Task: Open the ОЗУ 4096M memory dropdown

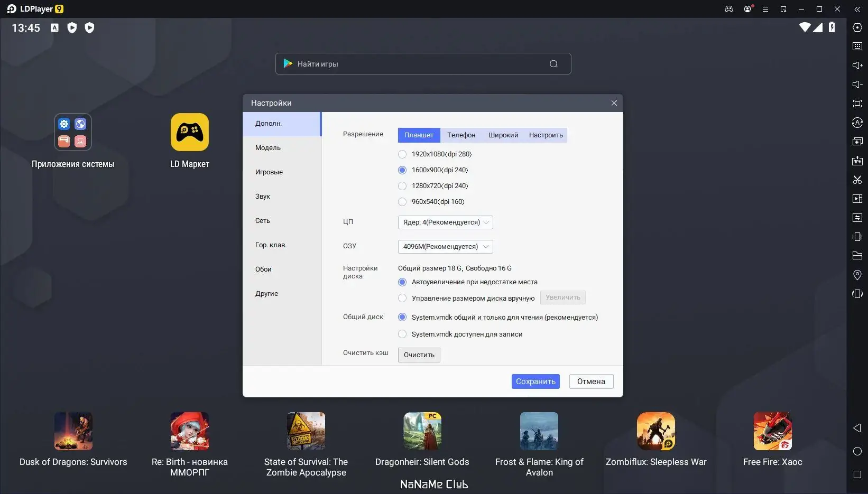Action: (446, 247)
